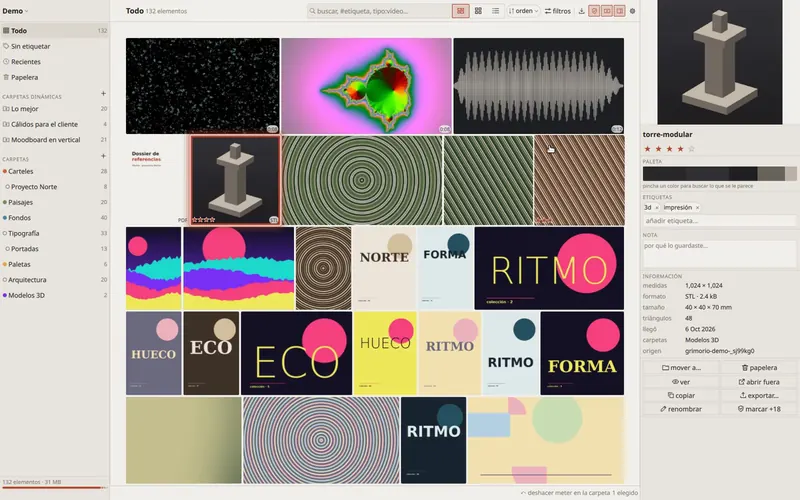Select the large RITMO yellow text poster
Viewport: 800px width, 500px height.
click(549, 268)
